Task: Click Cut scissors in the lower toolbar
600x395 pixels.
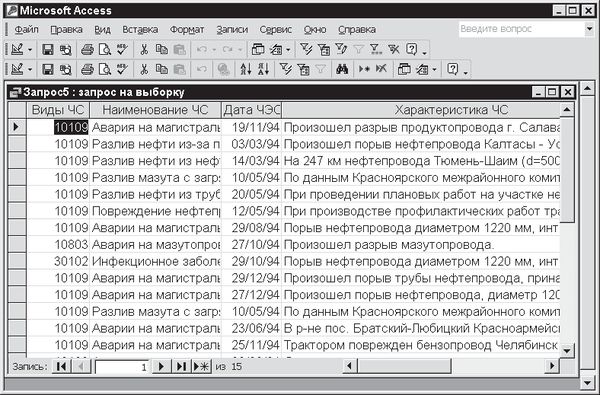Action: 144,69
